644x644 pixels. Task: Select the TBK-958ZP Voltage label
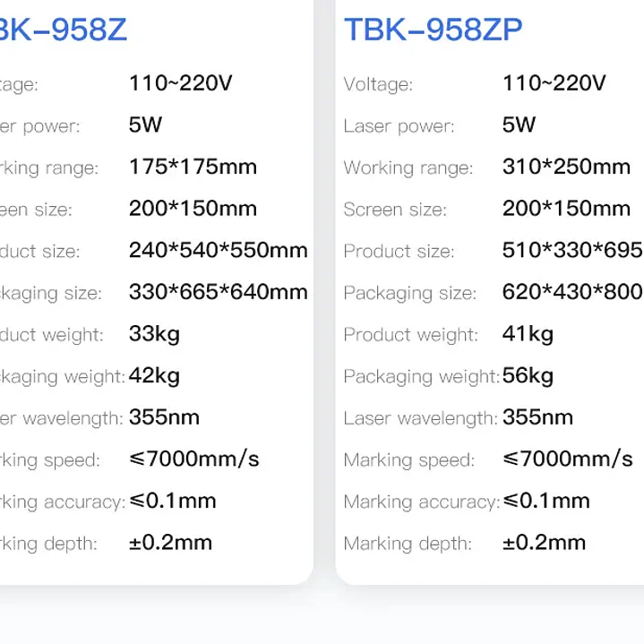(x=378, y=84)
